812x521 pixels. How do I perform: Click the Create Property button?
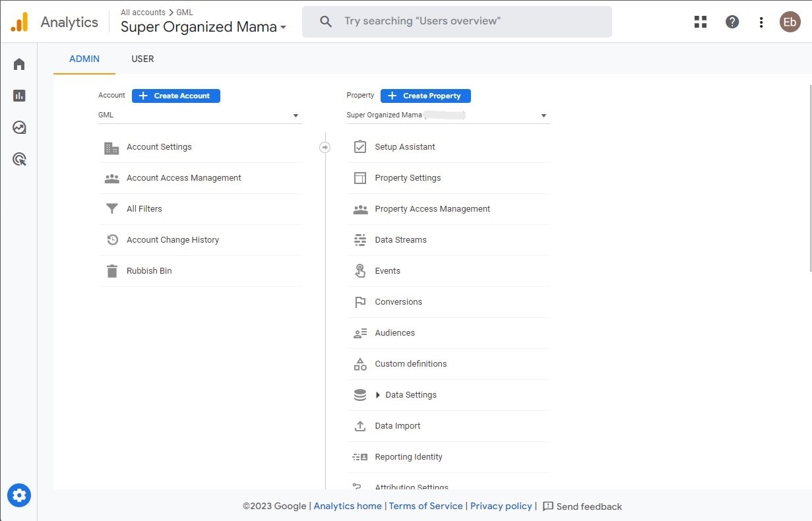425,96
